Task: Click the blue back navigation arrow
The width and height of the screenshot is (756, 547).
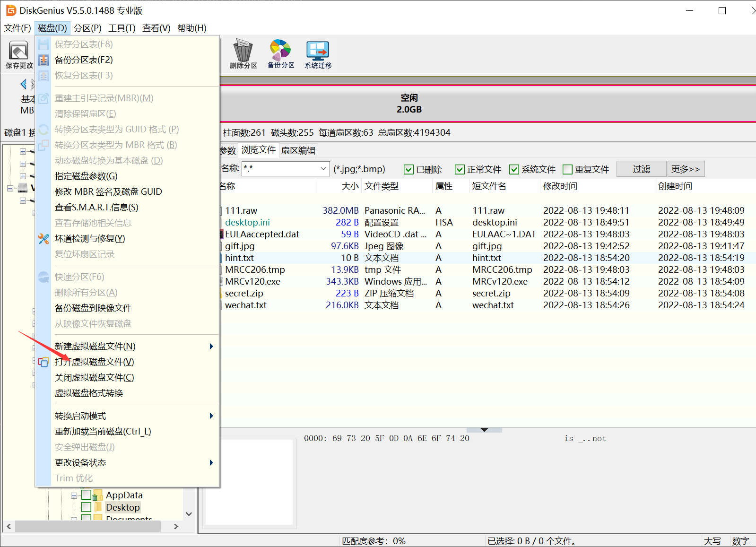Action: tap(23, 84)
